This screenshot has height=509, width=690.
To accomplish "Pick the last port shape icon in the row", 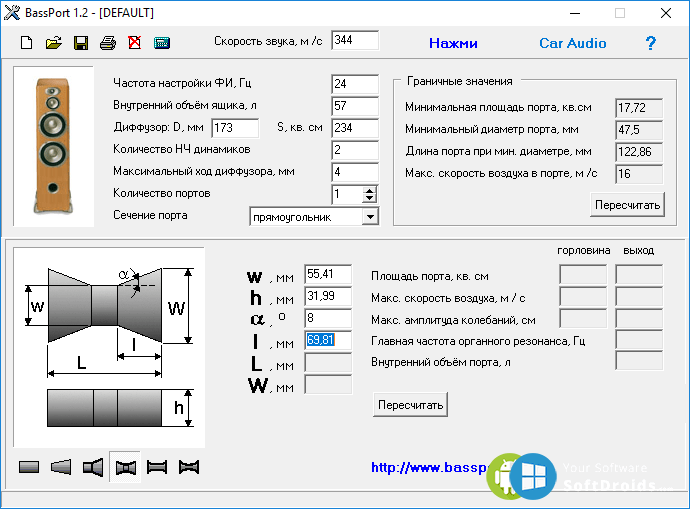I will point(189,466).
